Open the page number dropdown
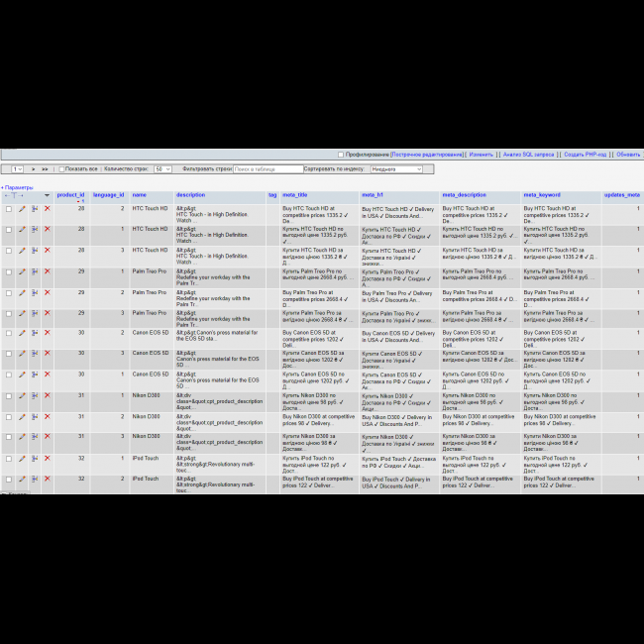 (x=17, y=169)
